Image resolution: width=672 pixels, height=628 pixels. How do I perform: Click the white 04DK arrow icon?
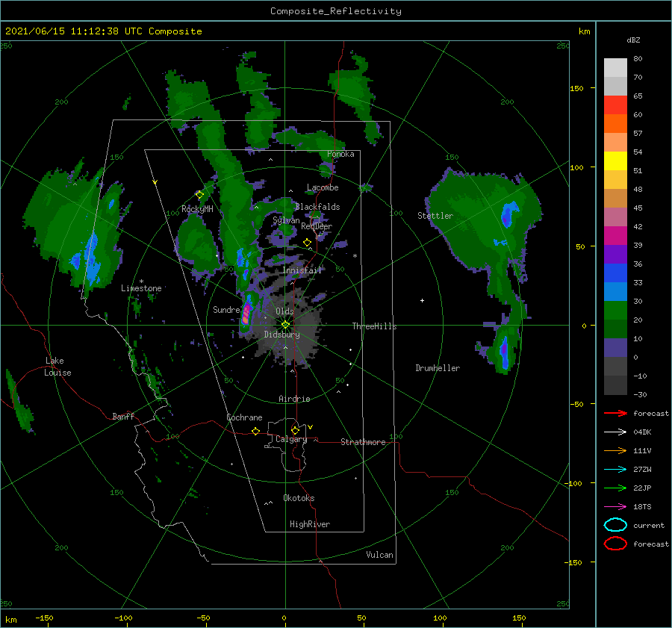pyautogui.click(x=615, y=432)
